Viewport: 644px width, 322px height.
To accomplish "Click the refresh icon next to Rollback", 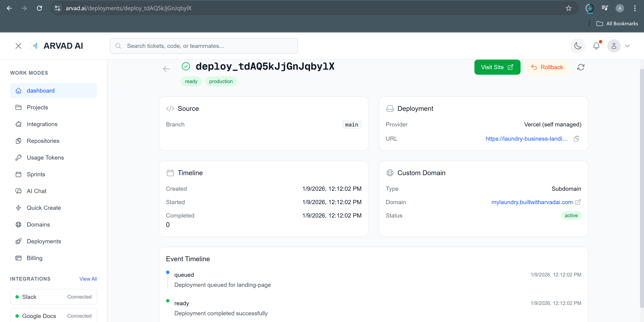I will click(581, 67).
